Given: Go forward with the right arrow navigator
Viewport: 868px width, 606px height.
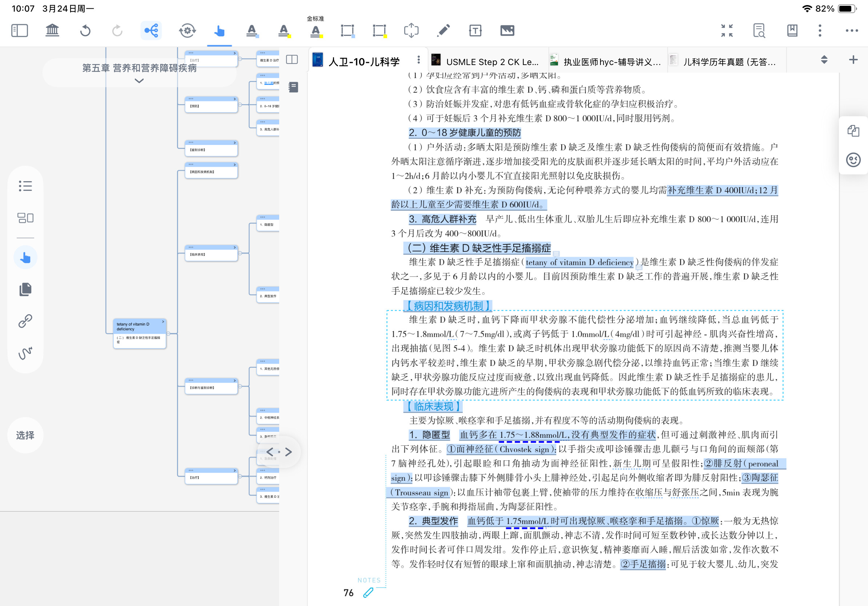Looking at the screenshot, I should tap(289, 452).
